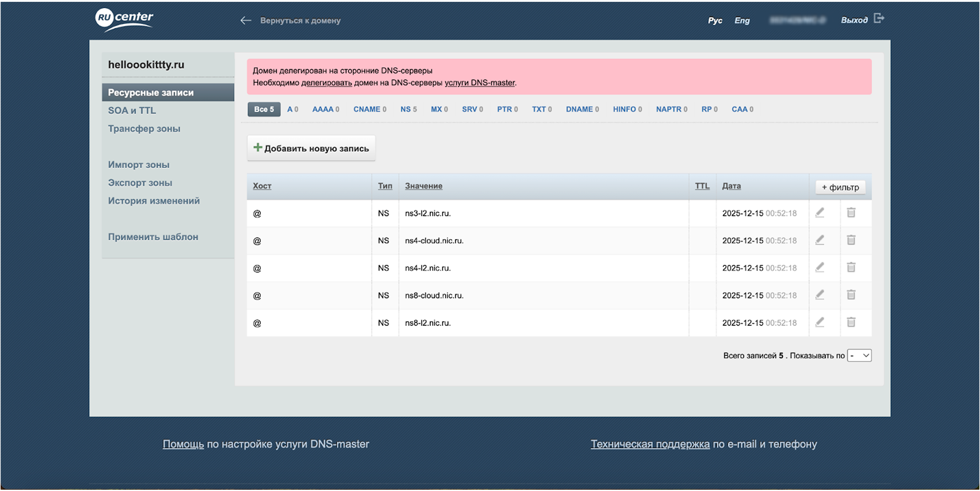The height and width of the screenshot is (491, 980).
Task: Edit the ns4-cloud.nic.ru. record
Action: (820, 240)
